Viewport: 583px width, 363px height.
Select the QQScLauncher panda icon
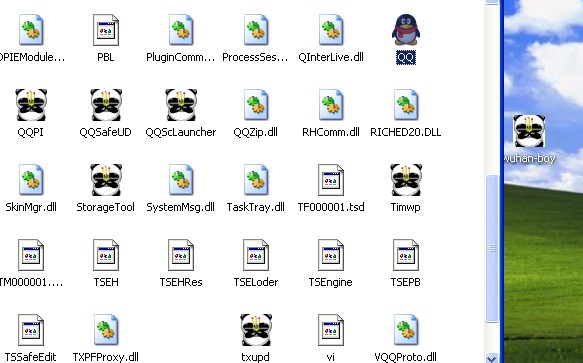coord(181,105)
